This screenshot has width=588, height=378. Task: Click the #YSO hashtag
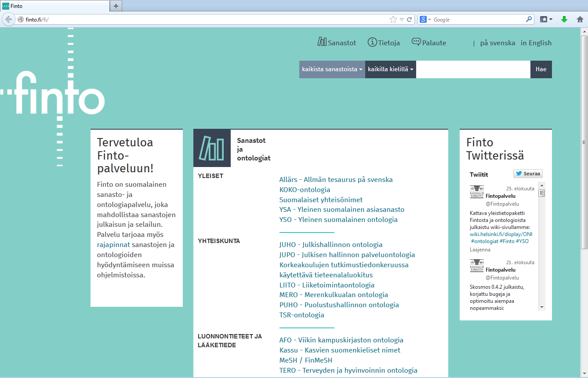click(x=523, y=241)
